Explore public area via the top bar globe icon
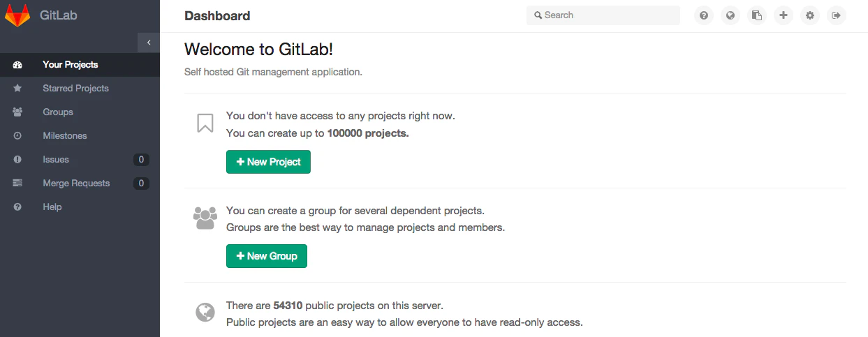This screenshot has height=337, width=868. point(730,15)
